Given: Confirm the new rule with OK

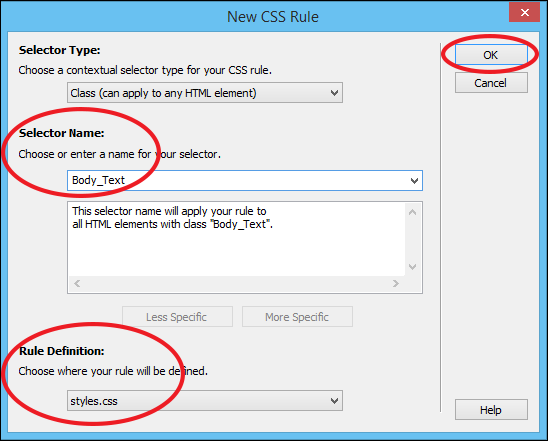Looking at the screenshot, I should tap(491, 55).
